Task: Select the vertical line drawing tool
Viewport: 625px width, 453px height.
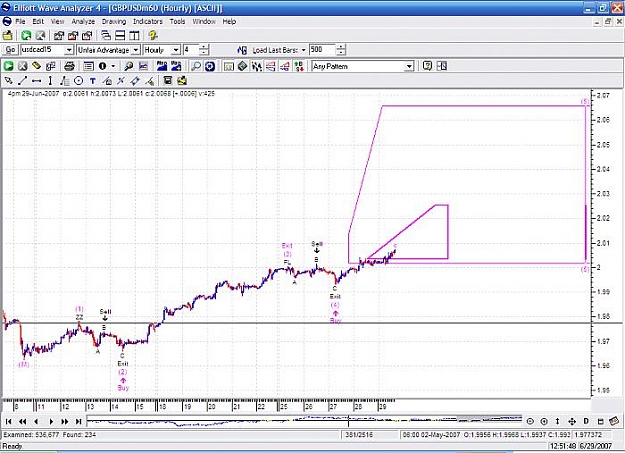Action: [x=50, y=81]
